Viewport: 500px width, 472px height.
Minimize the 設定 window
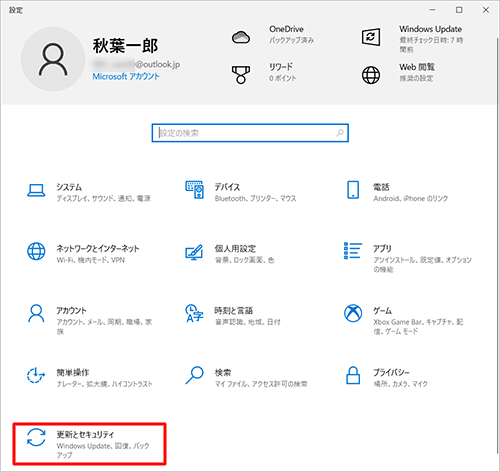pos(432,10)
